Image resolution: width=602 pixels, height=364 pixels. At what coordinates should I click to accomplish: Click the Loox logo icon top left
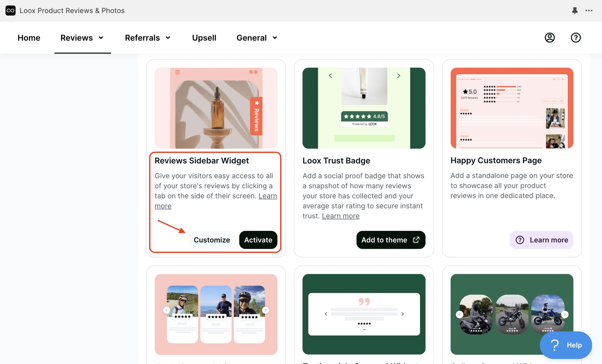click(10, 10)
